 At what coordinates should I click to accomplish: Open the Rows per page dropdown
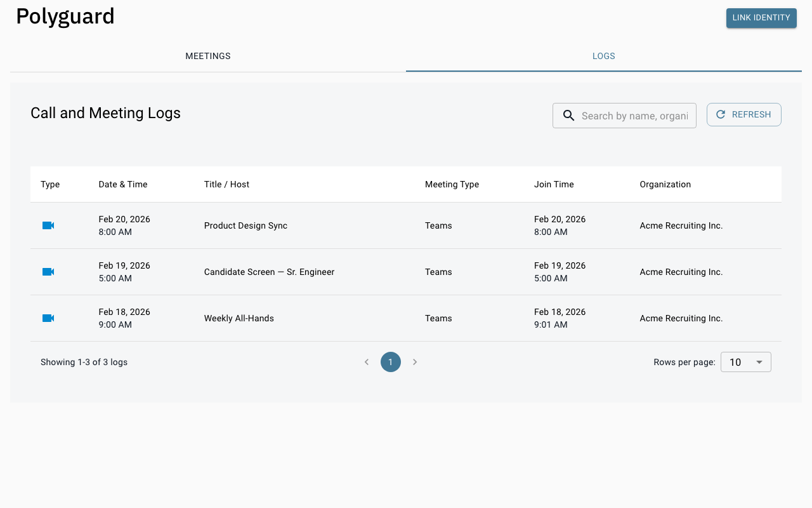coord(745,361)
